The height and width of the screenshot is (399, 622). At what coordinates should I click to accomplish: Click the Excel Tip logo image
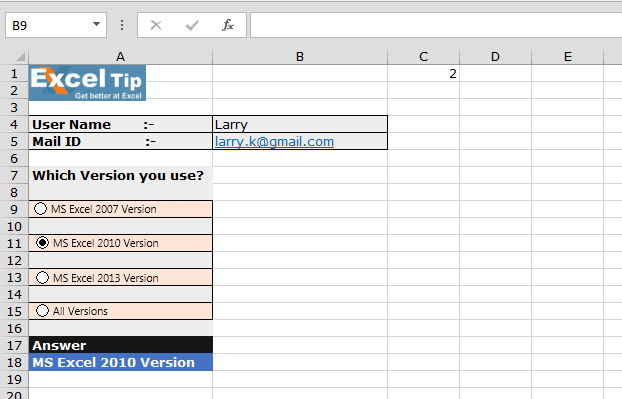tap(87, 83)
